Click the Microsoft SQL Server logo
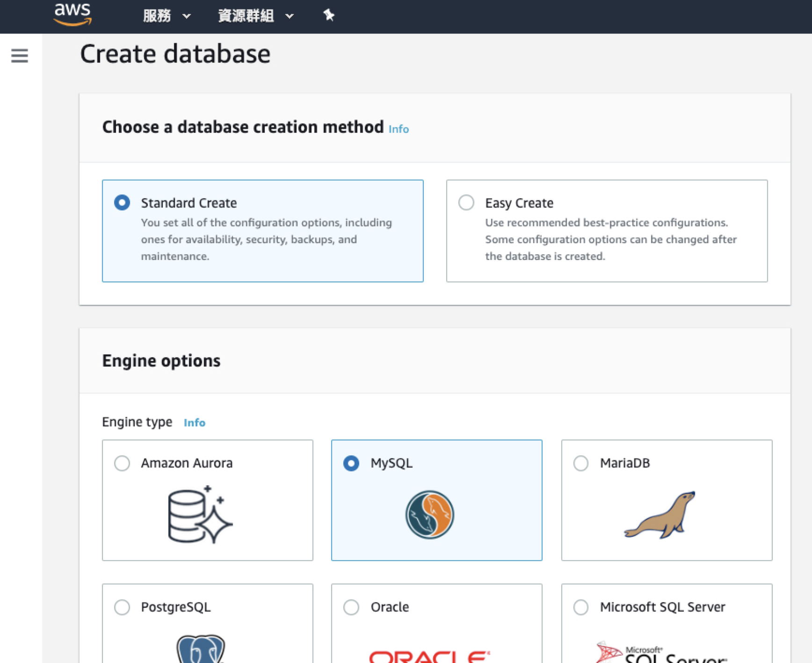Viewport: 812px width, 663px height. (x=661, y=652)
